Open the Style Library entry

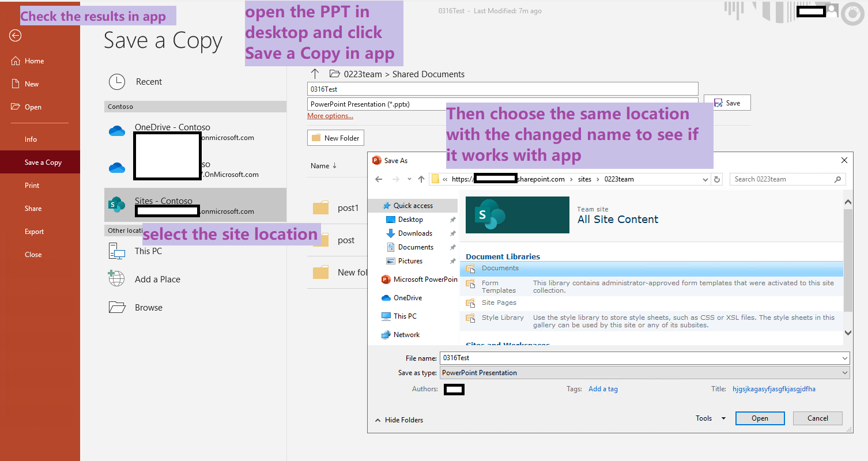click(651, 321)
